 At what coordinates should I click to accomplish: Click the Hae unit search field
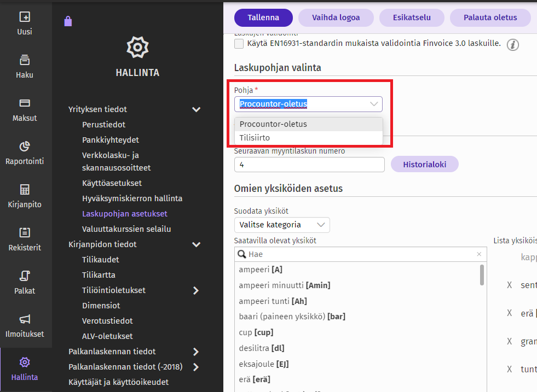(x=361, y=254)
